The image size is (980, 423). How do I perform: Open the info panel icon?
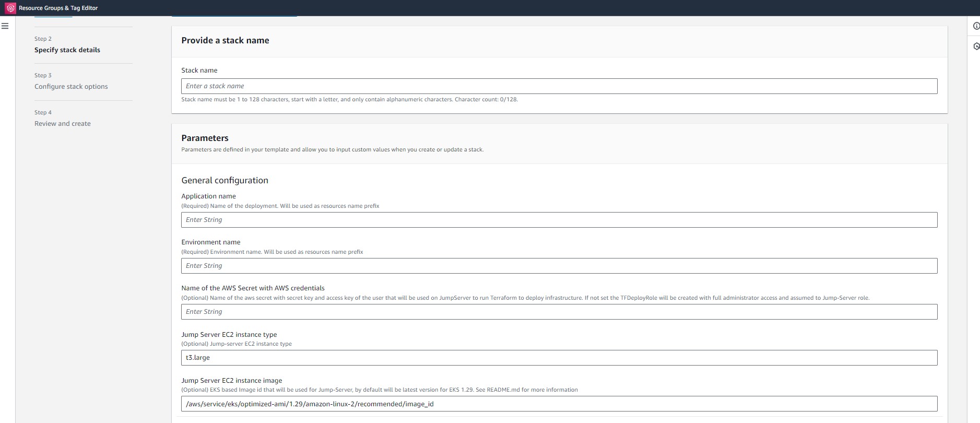click(976, 26)
